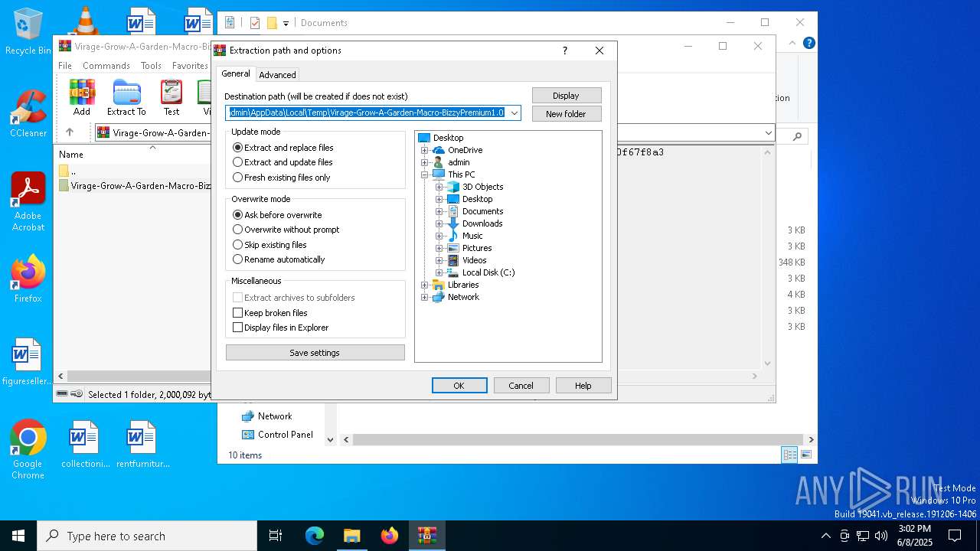
Task: Open Recycle Bin desktop icon
Action: (28, 31)
